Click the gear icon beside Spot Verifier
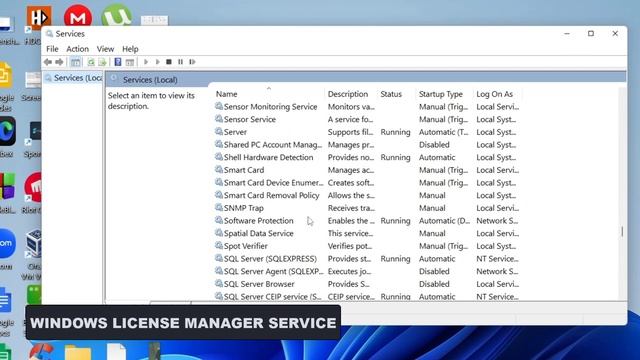This screenshot has width=640, height=360. click(219, 245)
